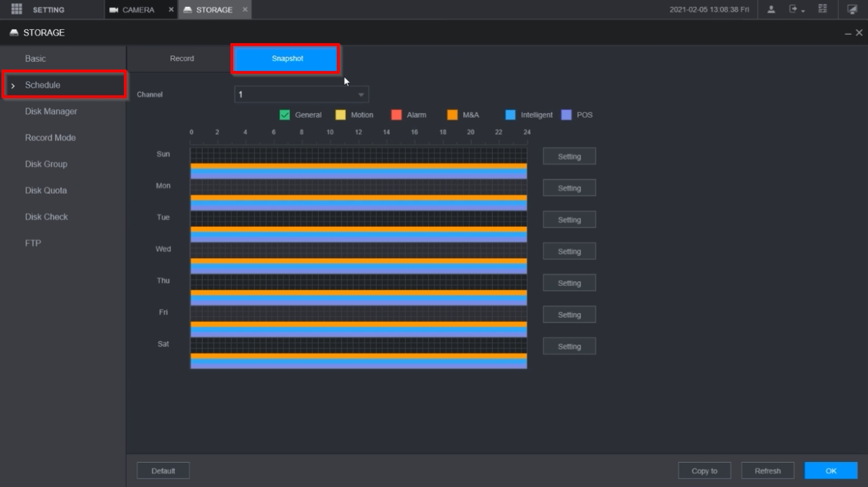
Task: Toggle the General checkbox
Action: 285,115
